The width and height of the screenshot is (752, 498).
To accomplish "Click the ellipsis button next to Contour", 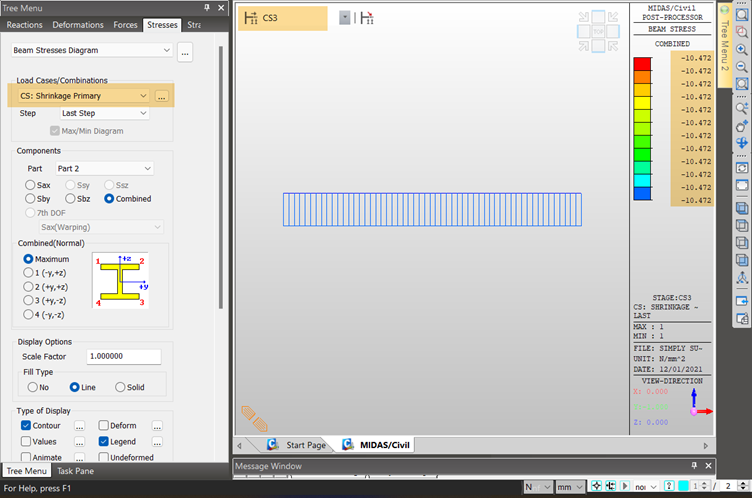I will coord(79,425).
